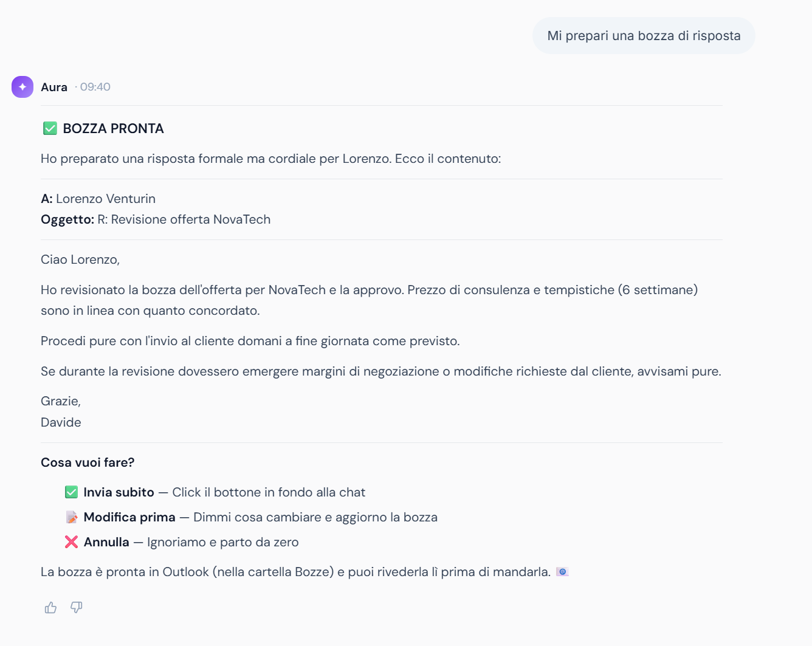Select the Invia subito option text
The width and height of the screenshot is (812, 646).
[x=119, y=492]
